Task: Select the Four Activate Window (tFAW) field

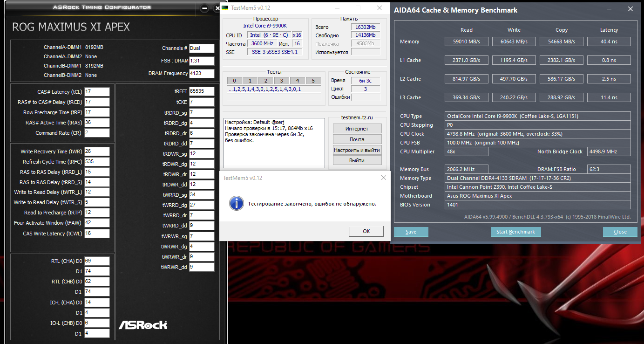Action: pyautogui.click(x=97, y=223)
